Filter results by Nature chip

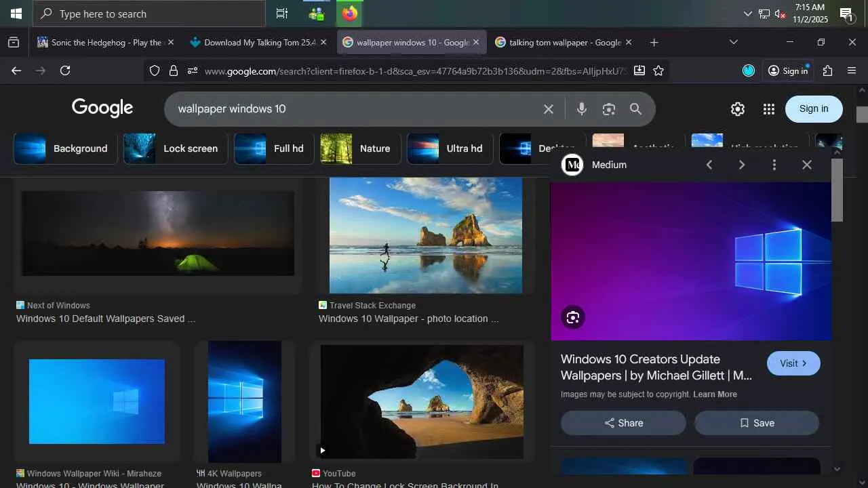[x=360, y=148]
